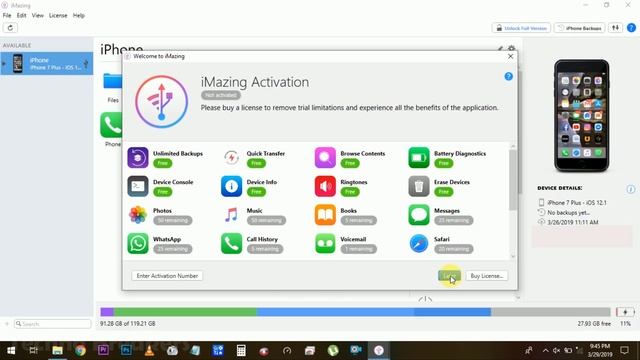The image size is (640, 360).
Task: Click the green Free badge under Unlimited Backups
Action: coord(162,163)
